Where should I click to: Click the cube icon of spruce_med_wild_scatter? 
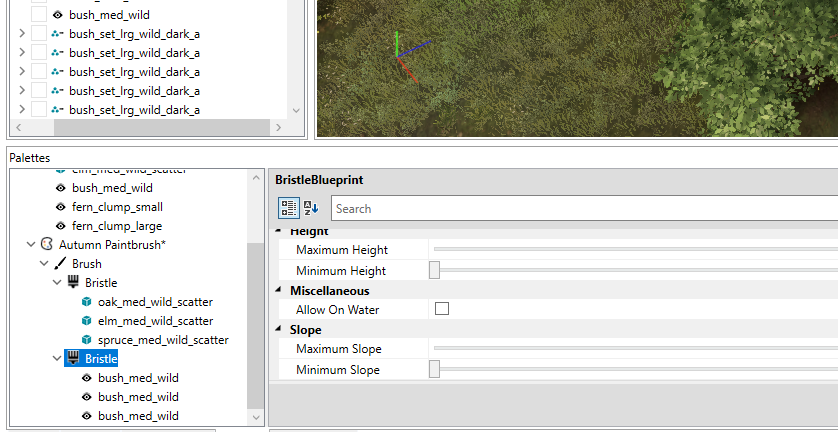coord(87,340)
